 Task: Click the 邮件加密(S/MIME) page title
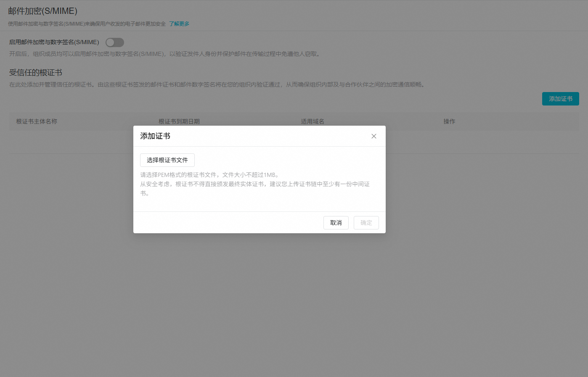pyautogui.click(x=42, y=11)
